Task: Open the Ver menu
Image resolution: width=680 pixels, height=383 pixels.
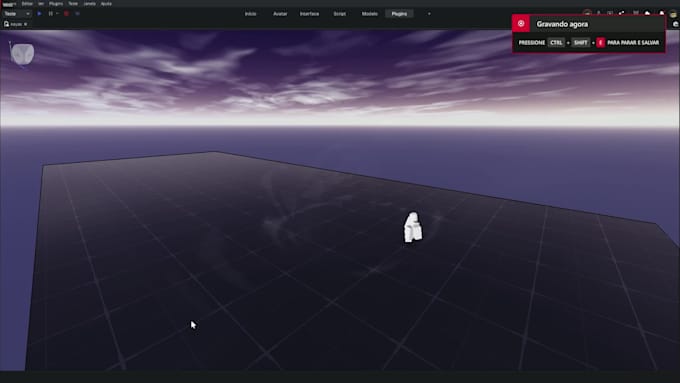Action: [x=41, y=3]
